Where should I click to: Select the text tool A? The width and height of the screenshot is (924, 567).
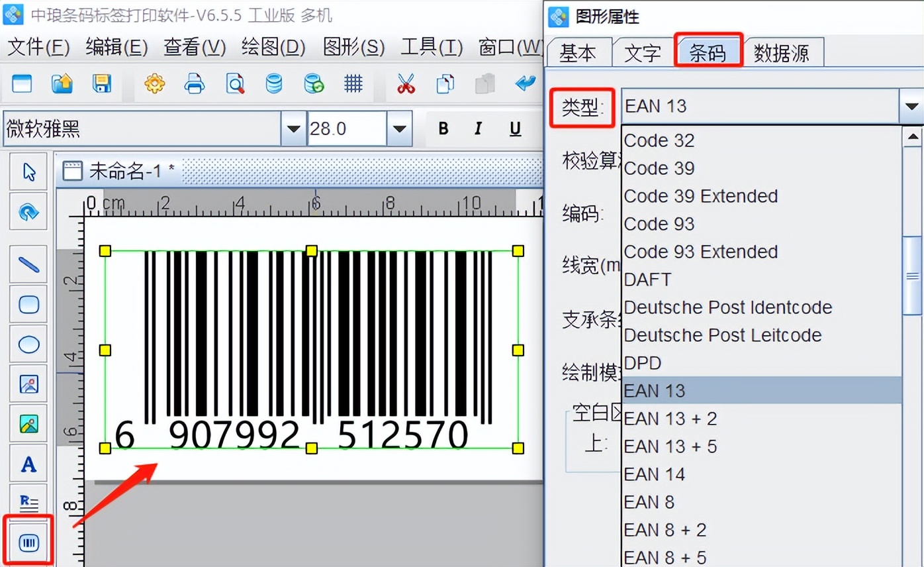tap(28, 464)
